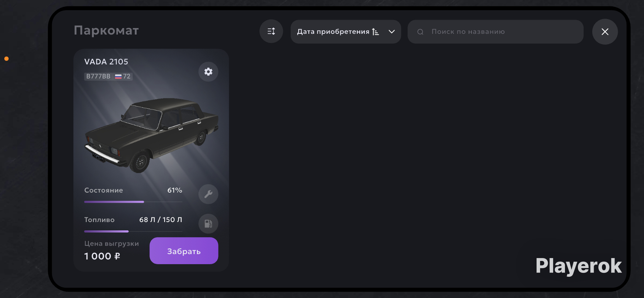Click the Забрать button

184,251
